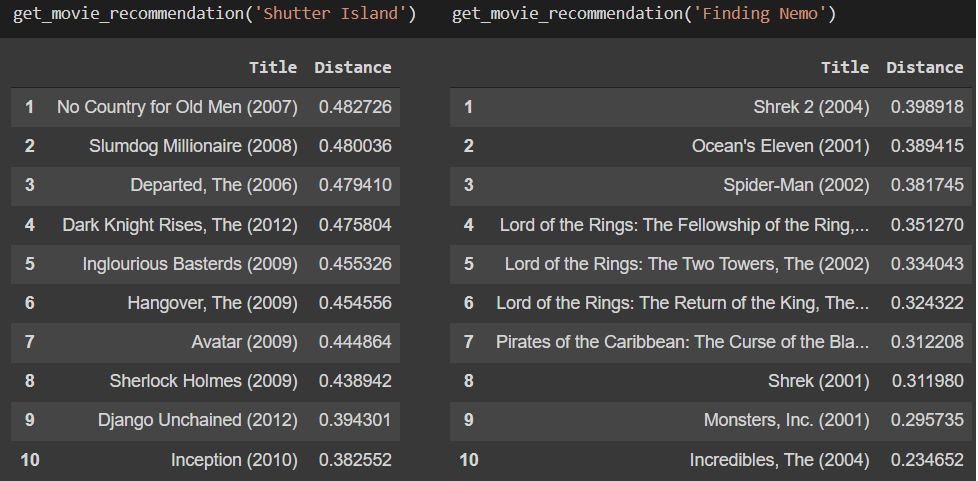This screenshot has height=481, width=978.
Task: Click the Shutter Island function call code
Action: [215, 13]
